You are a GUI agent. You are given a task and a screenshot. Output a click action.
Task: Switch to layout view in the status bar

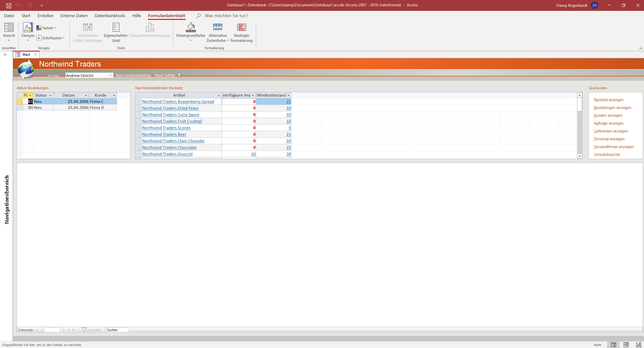626,345
